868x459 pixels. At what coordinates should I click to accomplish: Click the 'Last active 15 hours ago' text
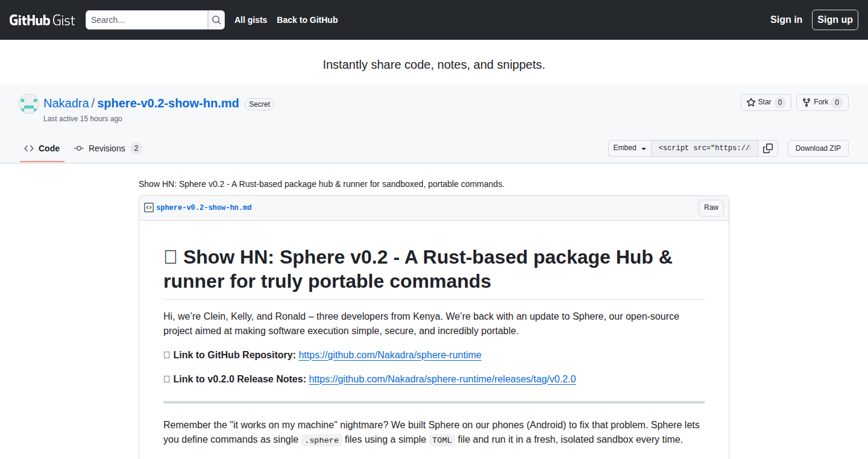click(x=83, y=119)
